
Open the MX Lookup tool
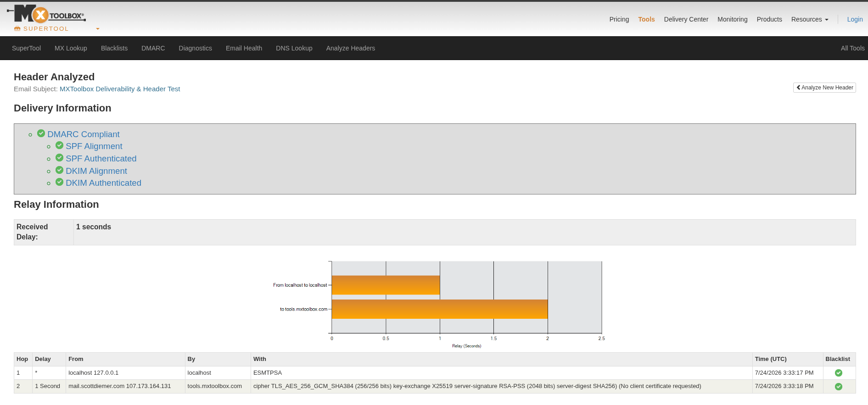coord(71,48)
